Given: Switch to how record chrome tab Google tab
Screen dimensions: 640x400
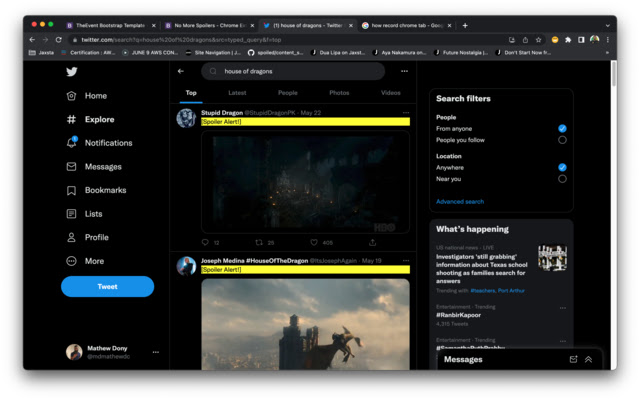Looking at the screenshot, I should pyautogui.click(x=406, y=25).
